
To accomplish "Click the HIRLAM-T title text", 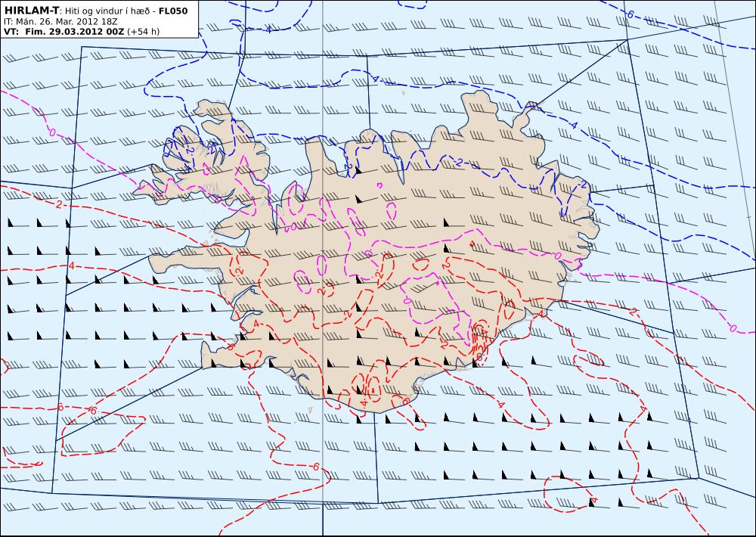I will (x=31, y=11).
